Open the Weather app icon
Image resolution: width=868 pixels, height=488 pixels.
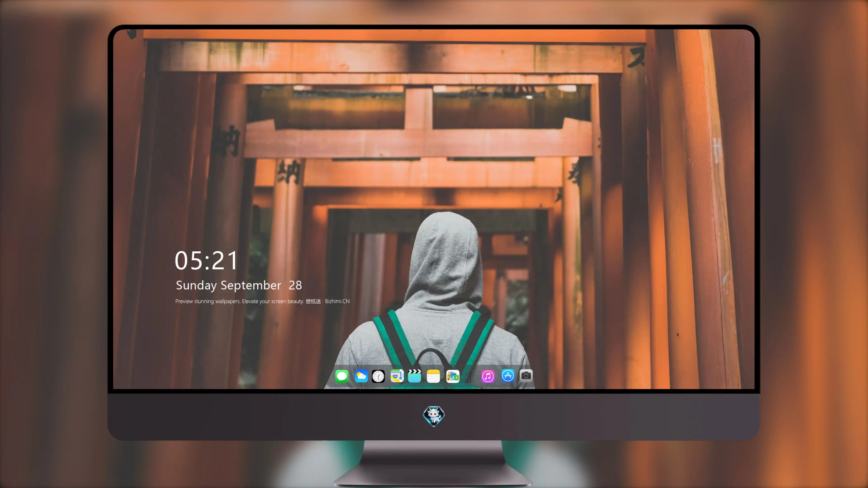(361, 376)
